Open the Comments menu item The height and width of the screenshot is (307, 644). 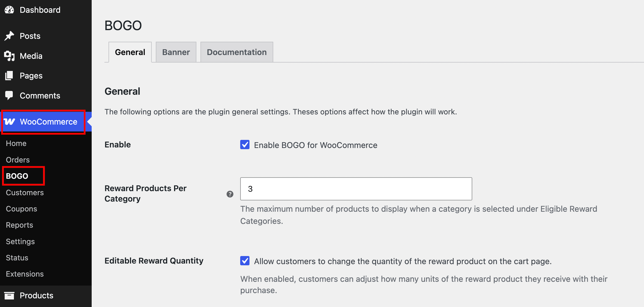pos(46,96)
